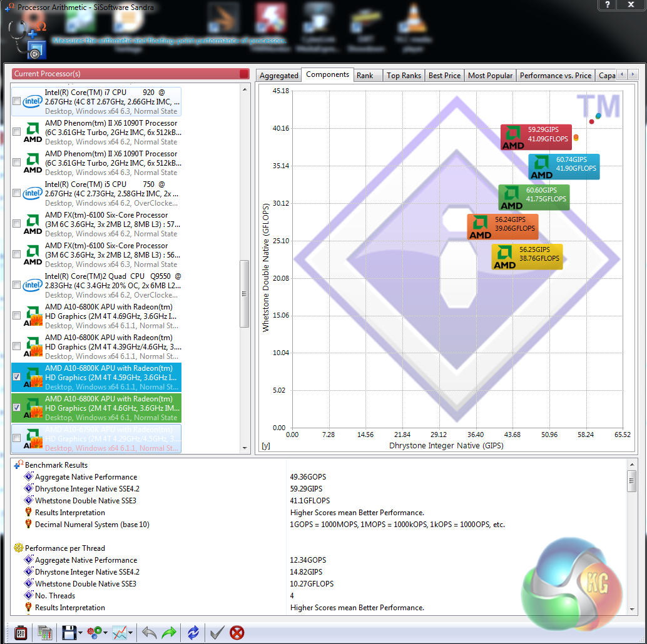Viewport: 647px width, 644px height.
Task: Click results pane scroll up arrow
Action: (632, 465)
